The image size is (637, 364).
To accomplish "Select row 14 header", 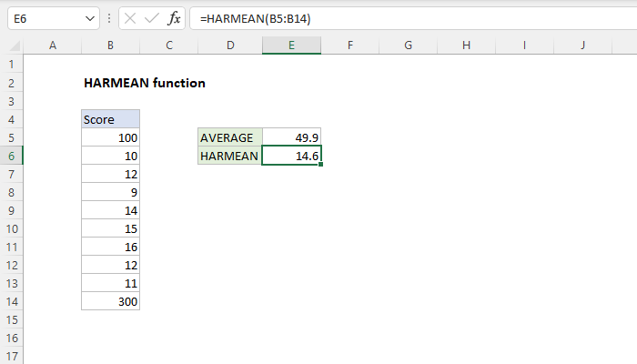I will [11, 302].
